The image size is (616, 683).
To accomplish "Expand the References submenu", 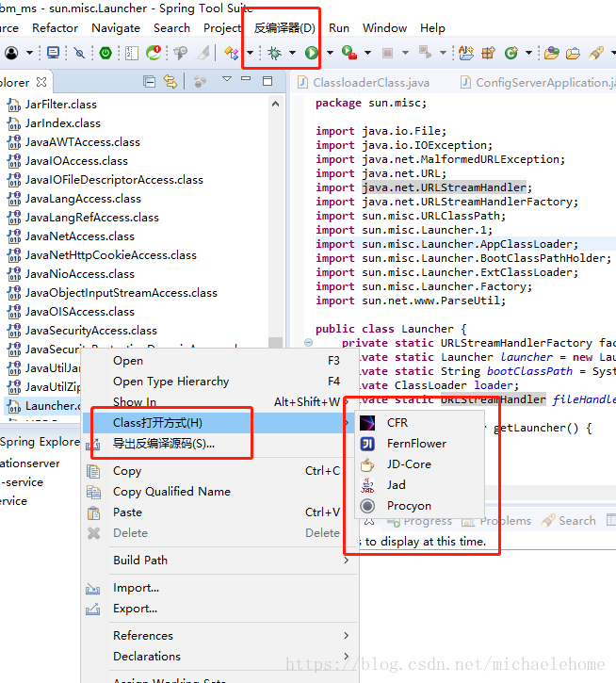I will pyautogui.click(x=220, y=636).
